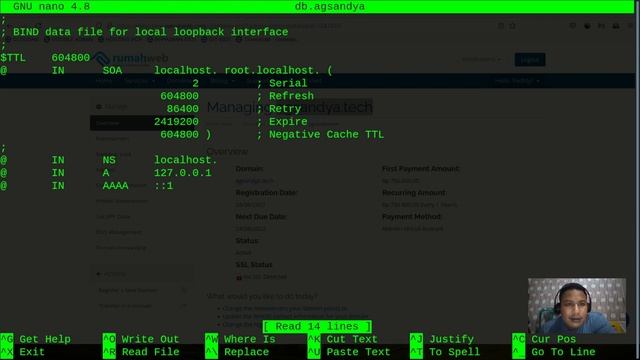Click the 'SOA' record type
The height and width of the screenshot is (360, 640).
tap(112, 70)
